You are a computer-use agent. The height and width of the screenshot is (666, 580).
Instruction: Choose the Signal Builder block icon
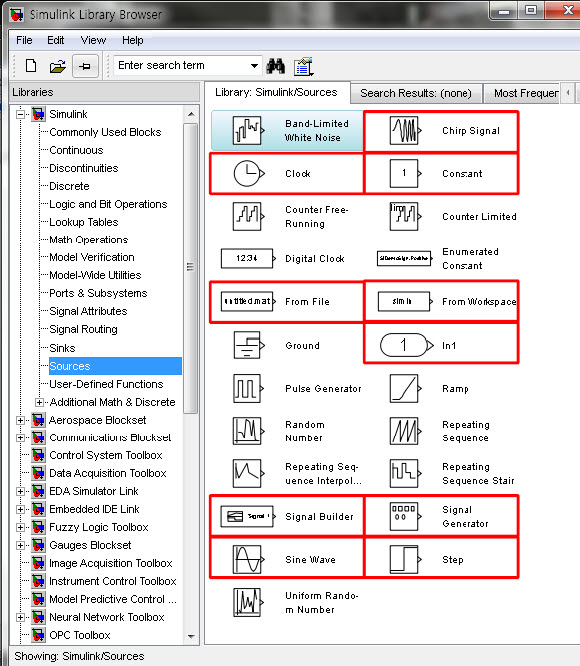click(x=248, y=516)
